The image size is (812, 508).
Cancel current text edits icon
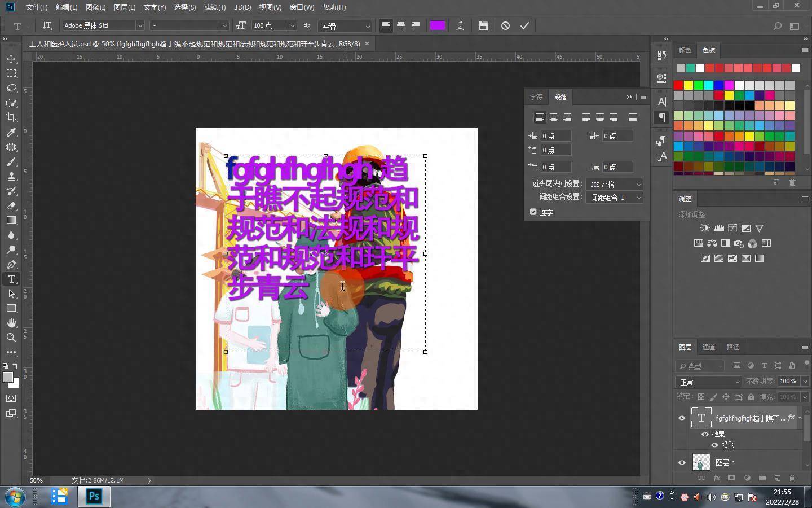tap(505, 26)
